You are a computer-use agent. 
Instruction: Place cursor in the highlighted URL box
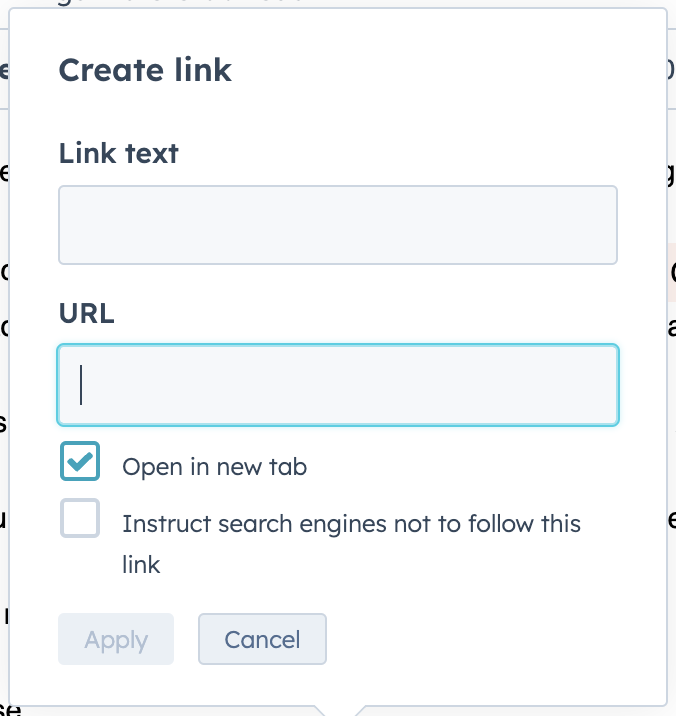(337, 385)
